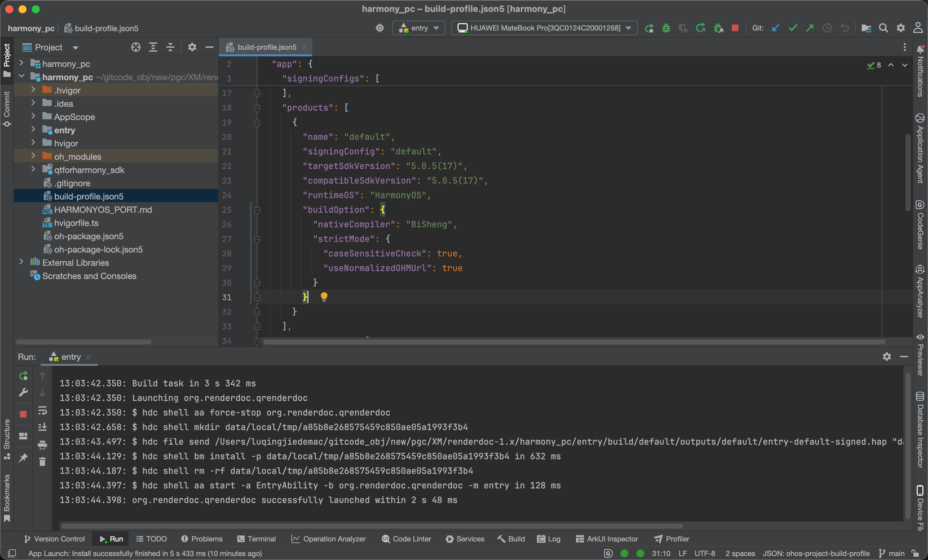The width and height of the screenshot is (928, 560).
Task: Open the Problems tool tab
Action: click(202, 538)
